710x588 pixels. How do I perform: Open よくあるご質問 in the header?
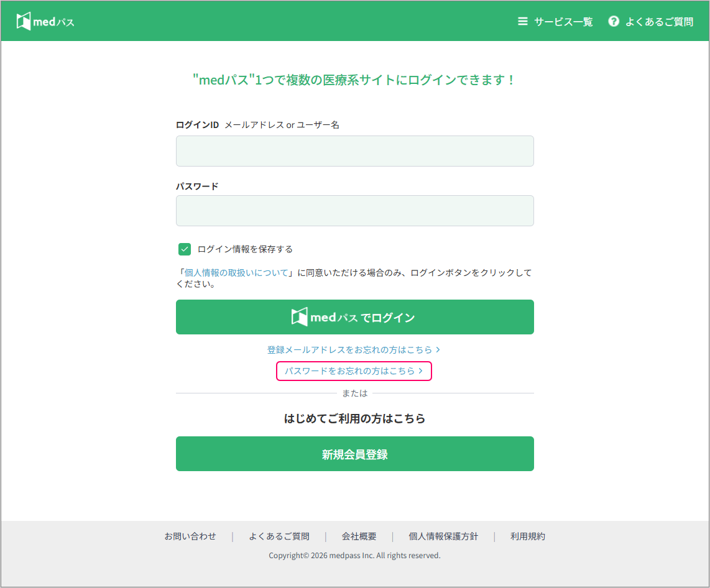tap(659, 22)
